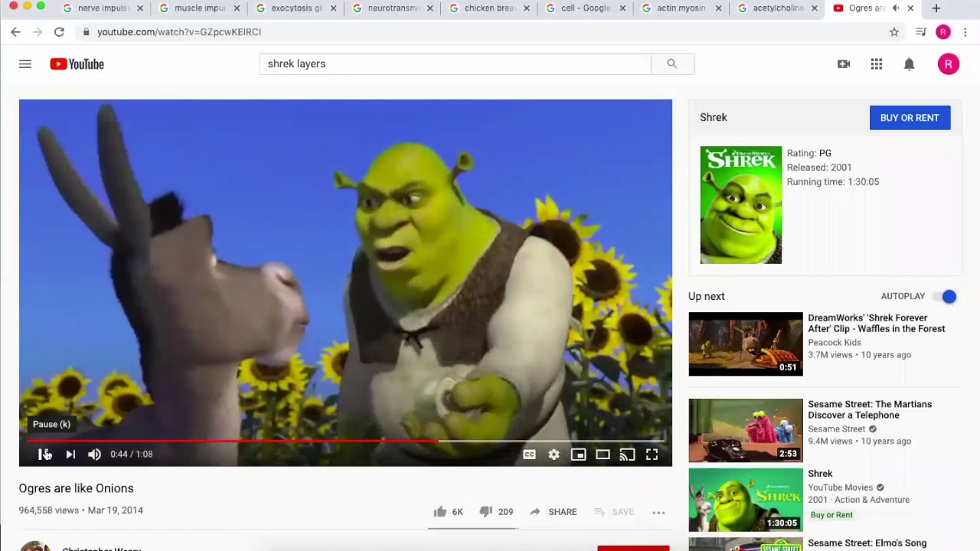The width and height of the screenshot is (980, 551).
Task: Open the create video camera icon
Action: [844, 64]
